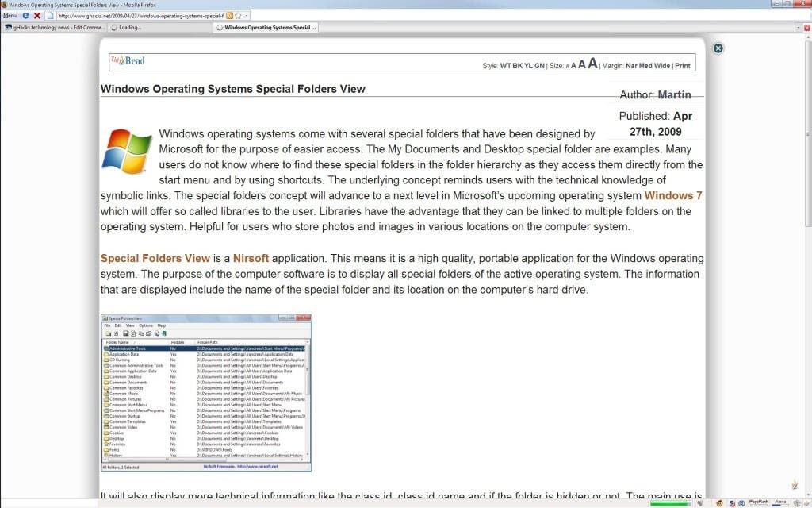Click the Greasemonkey monkey face status icon

pyautogui.click(x=718, y=502)
